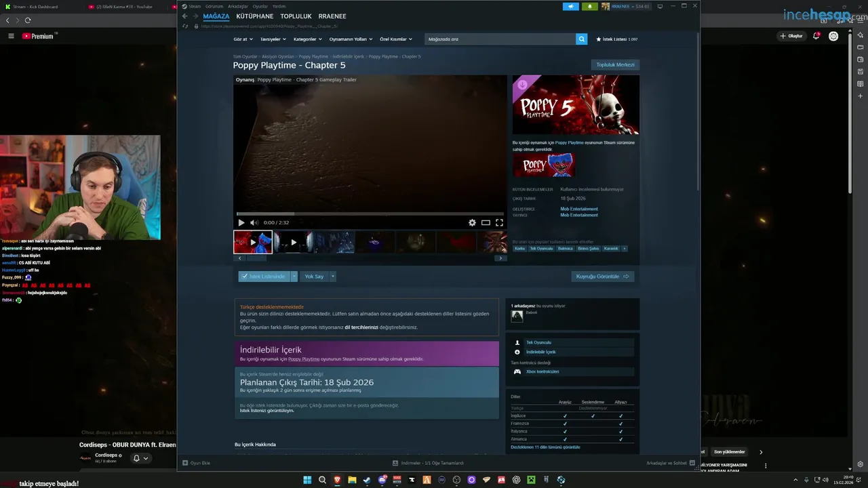This screenshot has width=868, height=488.
Task: Open Steam announcements megaphone icon
Action: pos(570,6)
